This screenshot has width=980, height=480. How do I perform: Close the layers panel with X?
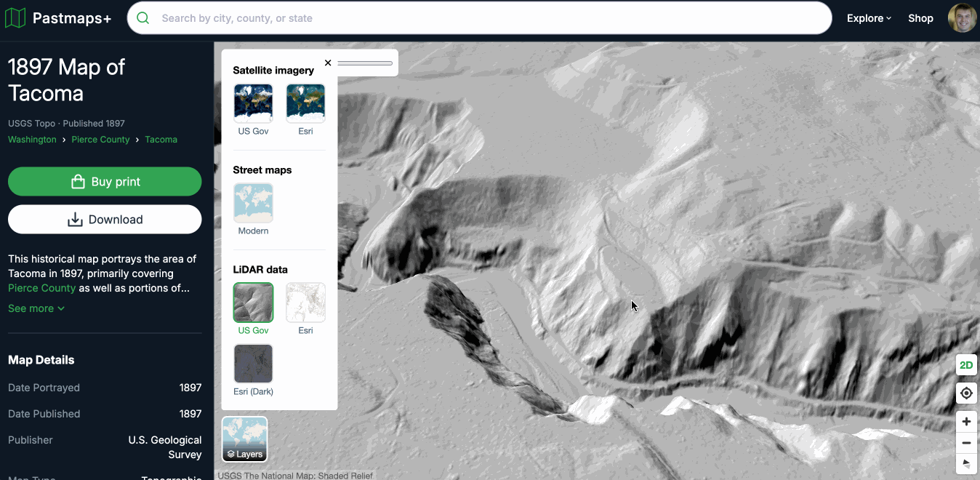pos(328,63)
